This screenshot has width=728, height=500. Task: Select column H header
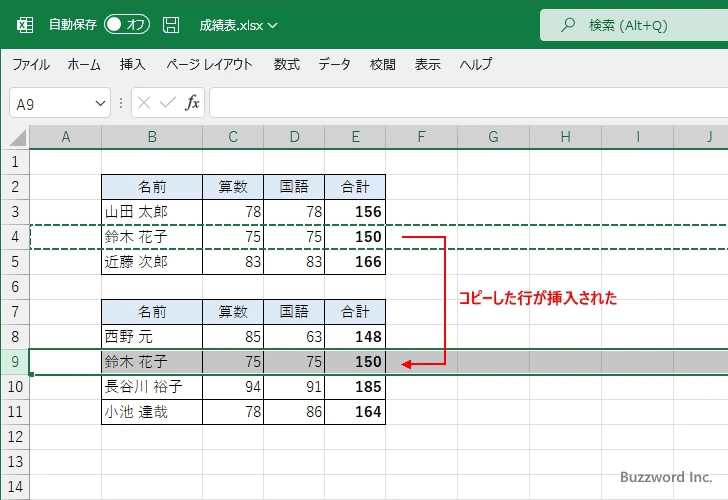pyautogui.click(x=565, y=137)
